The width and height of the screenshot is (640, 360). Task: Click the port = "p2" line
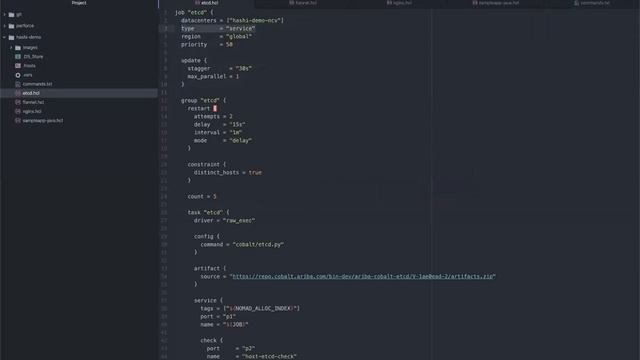pyautogui.click(x=231, y=349)
